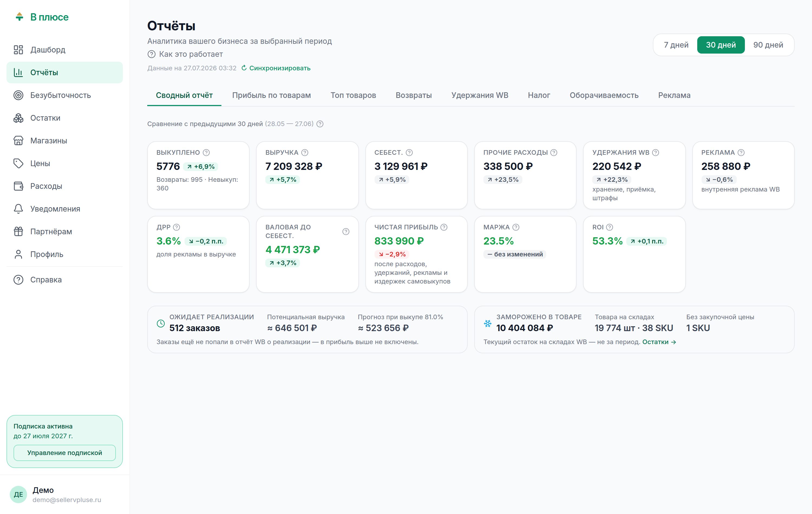Open Расходы wallet icon
The width and height of the screenshot is (812, 514).
(18, 186)
